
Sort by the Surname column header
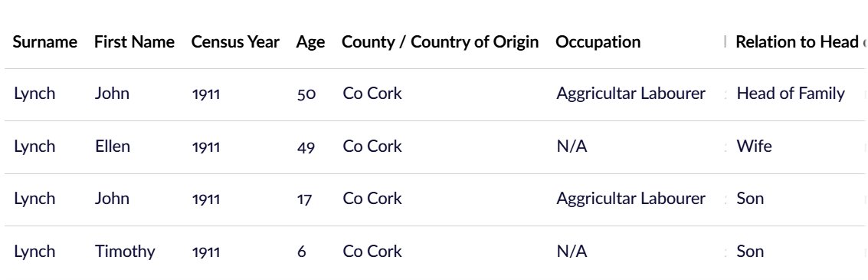(x=45, y=42)
